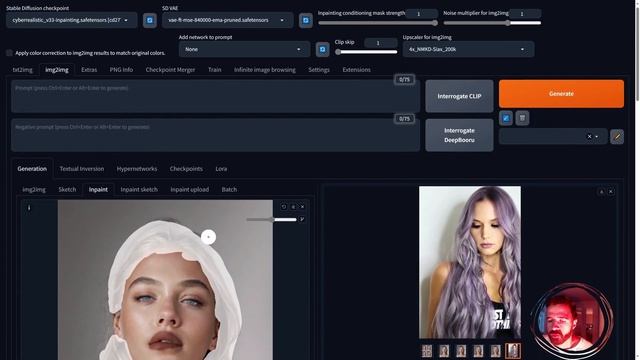The image size is (640, 360).
Task: Remove the inpaint canvas image
Action: 302,207
